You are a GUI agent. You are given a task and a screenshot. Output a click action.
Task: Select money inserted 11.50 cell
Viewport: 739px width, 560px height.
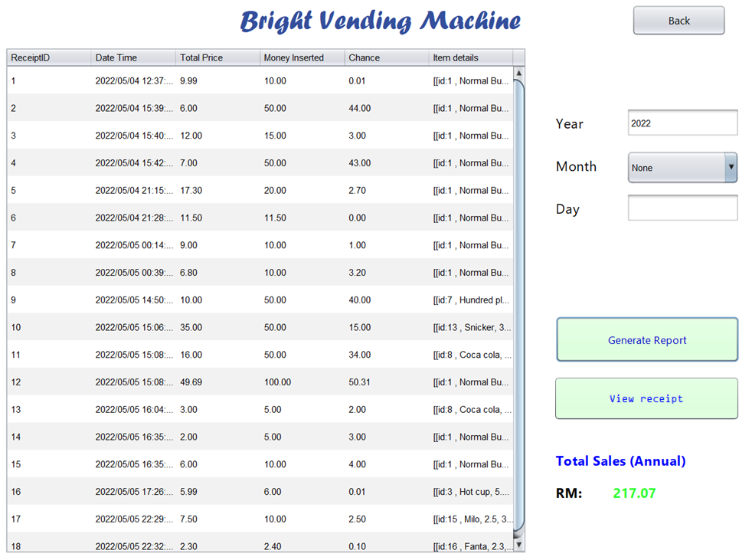click(x=302, y=218)
